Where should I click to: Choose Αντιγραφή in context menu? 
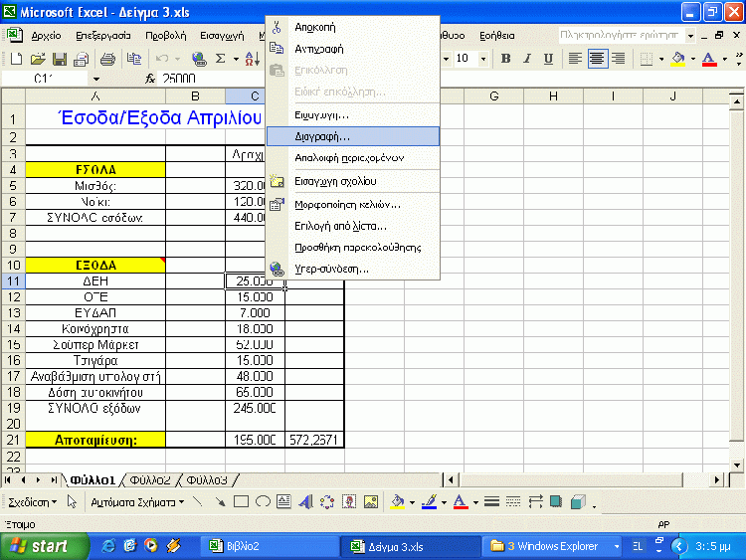(x=353, y=49)
